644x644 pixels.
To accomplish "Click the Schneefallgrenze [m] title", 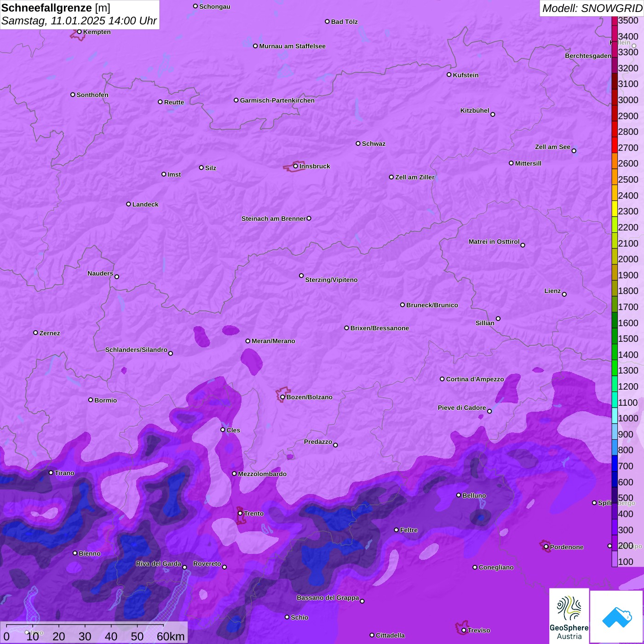I will [56, 8].
